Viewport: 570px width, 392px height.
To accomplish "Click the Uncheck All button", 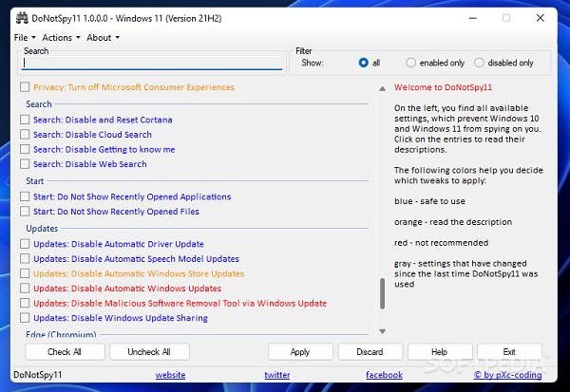I will tap(149, 352).
